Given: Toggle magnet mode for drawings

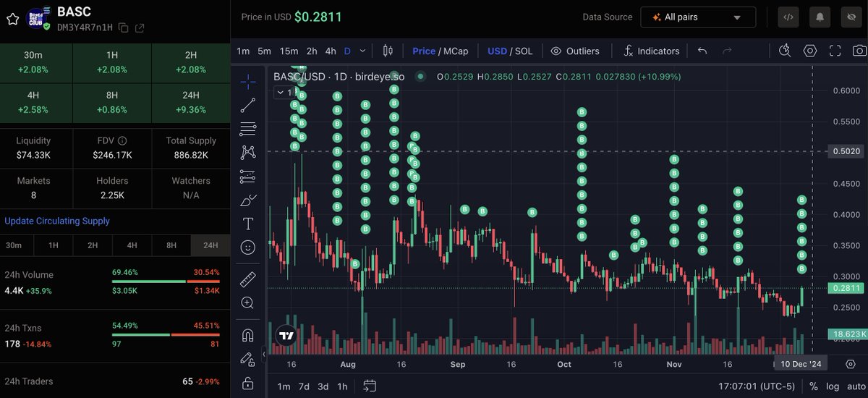Looking at the screenshot, I should tap(247, 335).
